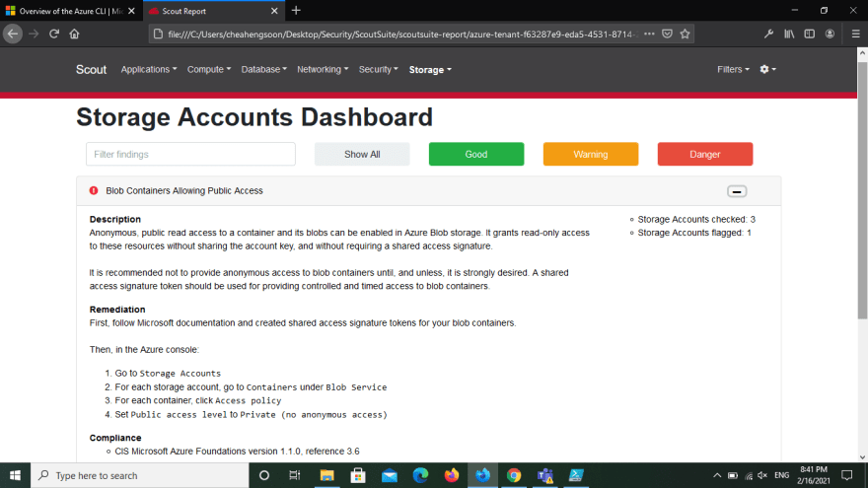Expand the Security menu

click(x=378, y=70)
